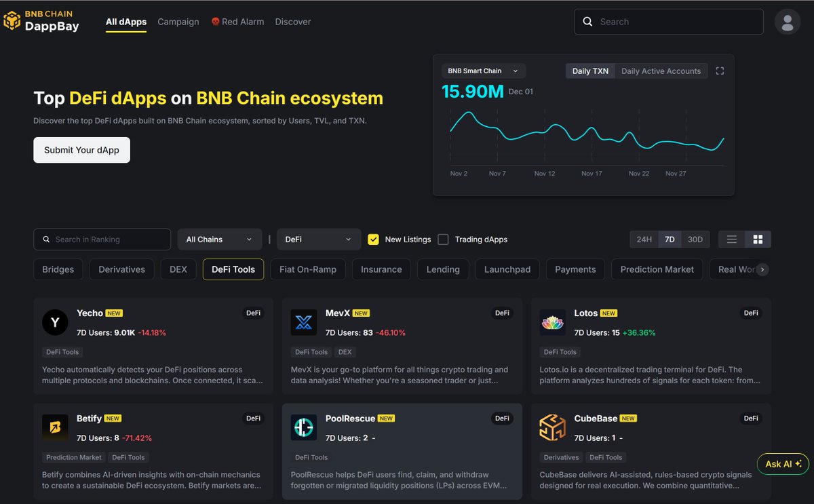This screenshot has height=504, width=814.
Task: Open the user profile avatar
Action: [x=788, y=22]
